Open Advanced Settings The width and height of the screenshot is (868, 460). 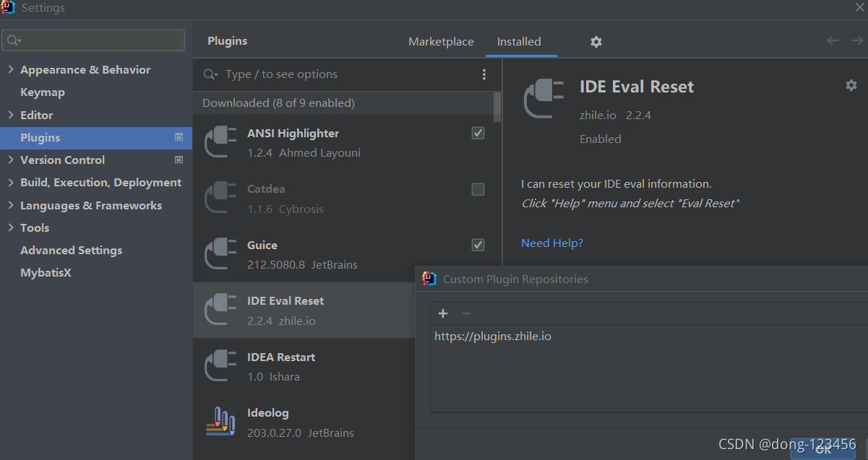[x=71, y=251]
